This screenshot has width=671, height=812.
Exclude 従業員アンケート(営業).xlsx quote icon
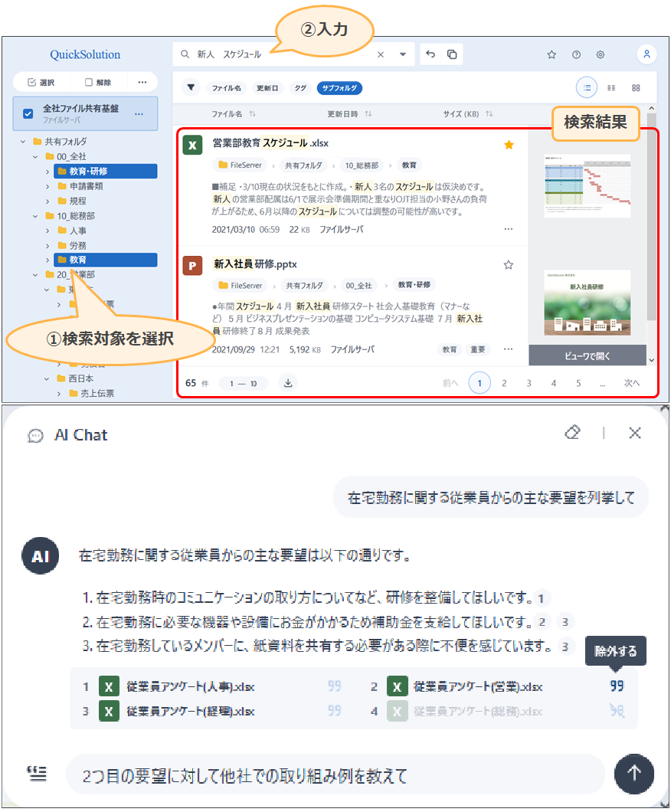pos(617,686)
